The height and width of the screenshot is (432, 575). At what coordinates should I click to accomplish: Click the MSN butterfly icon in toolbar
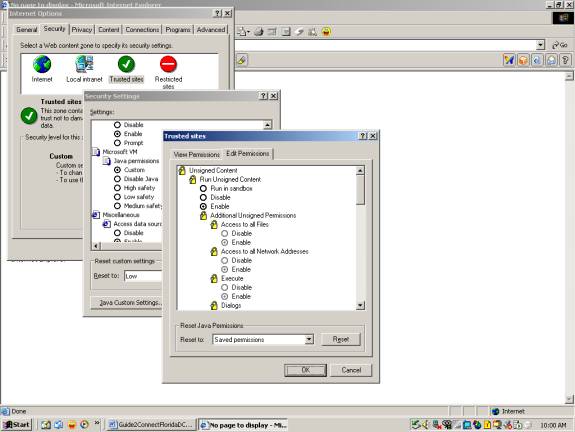509,60
